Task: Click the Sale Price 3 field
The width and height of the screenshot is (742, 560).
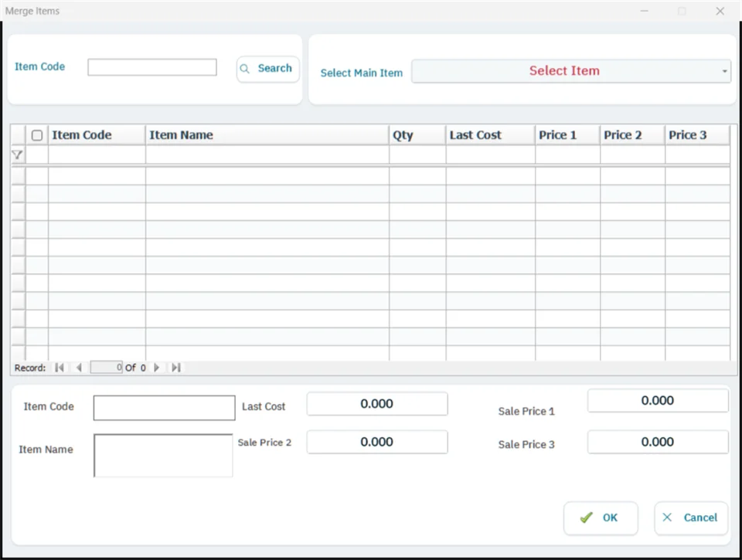Action: (x=658, y=443)
